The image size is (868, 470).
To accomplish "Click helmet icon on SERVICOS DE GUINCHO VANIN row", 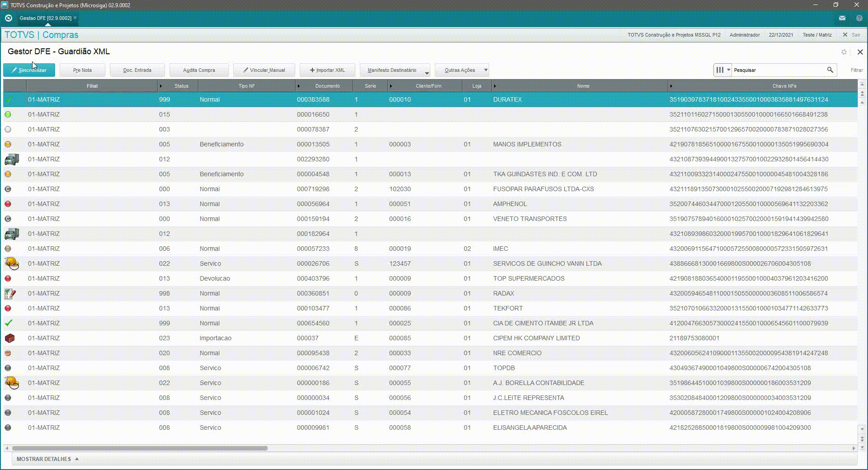I will [12, 263].
